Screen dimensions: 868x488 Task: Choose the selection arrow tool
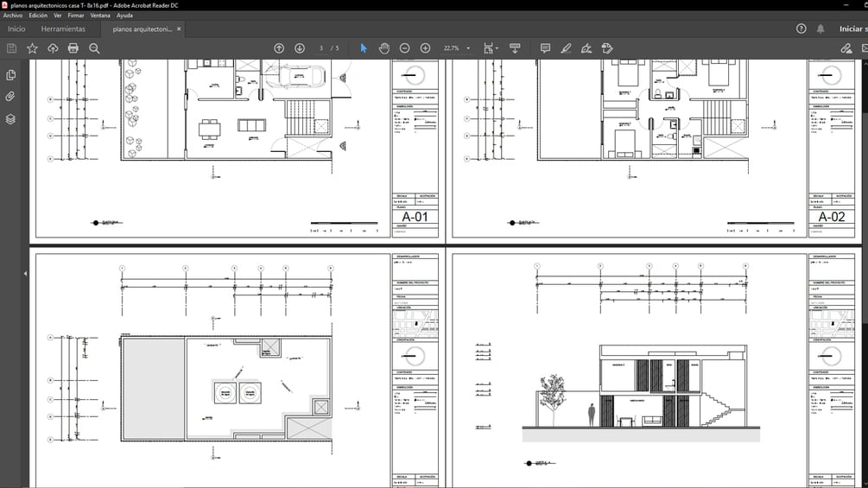[x=364, y=48]
